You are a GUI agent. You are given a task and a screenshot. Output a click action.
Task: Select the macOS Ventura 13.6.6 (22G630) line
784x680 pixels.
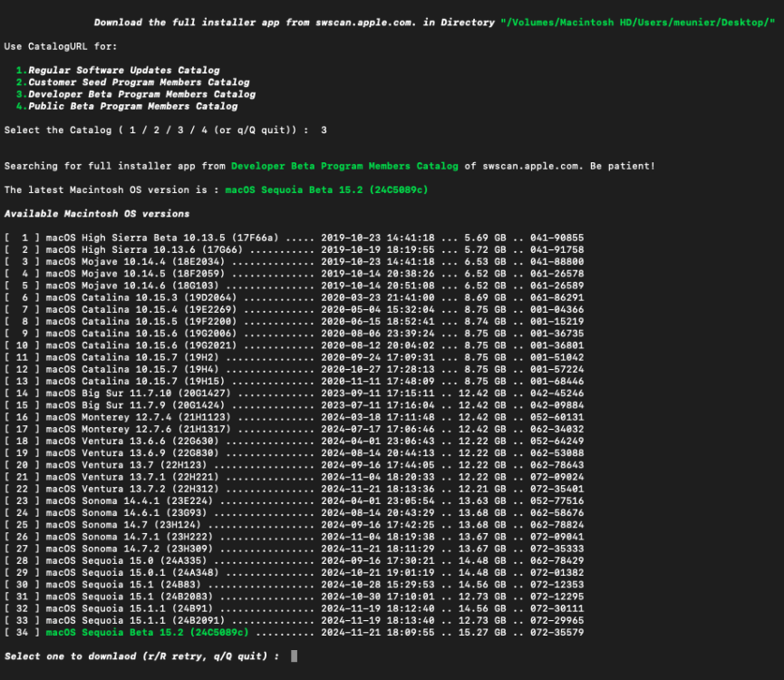[x=294, y=442]
